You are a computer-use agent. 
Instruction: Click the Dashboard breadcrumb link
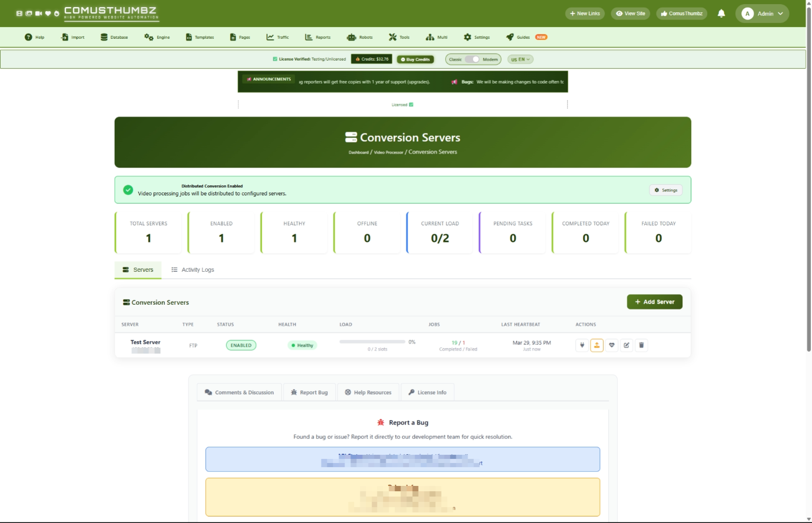(358, 152)
